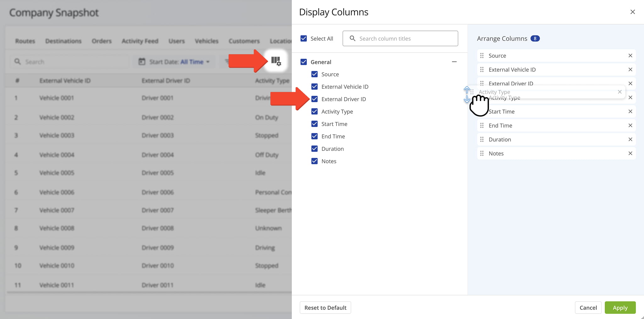The width and height of the screenshot is (644, 319).
Task: Click the search magnifier in column titles field
Action: pyautogui.click(x=353, y=38)
